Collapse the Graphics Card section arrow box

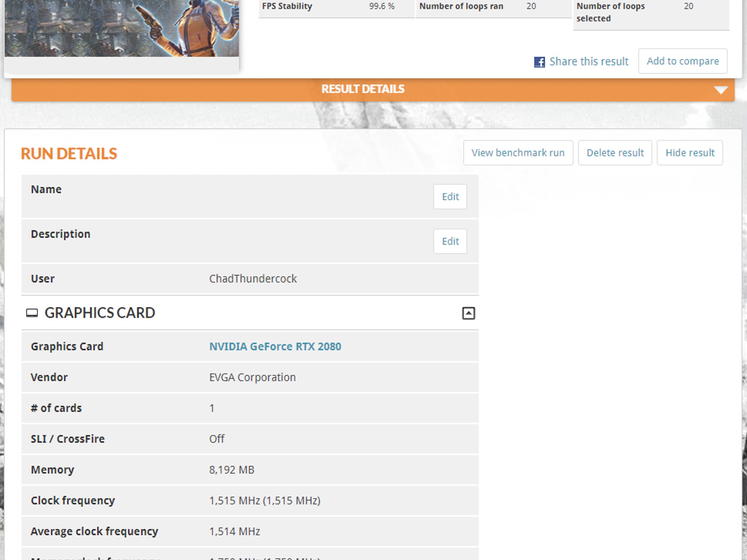tap(469, 313)
